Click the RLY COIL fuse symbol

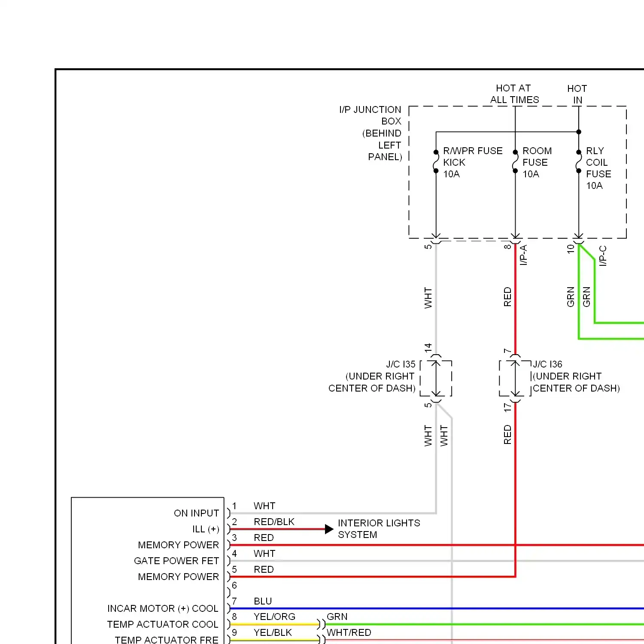[579, 161]
